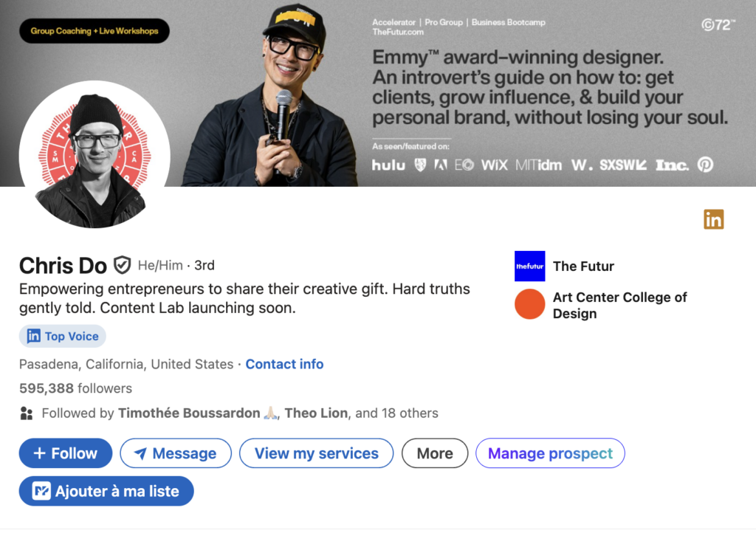This screenshot has width=756, height=536.
Task: Open Theo Lion's profile
Action: pyautogui.click(x=316, y=413)
